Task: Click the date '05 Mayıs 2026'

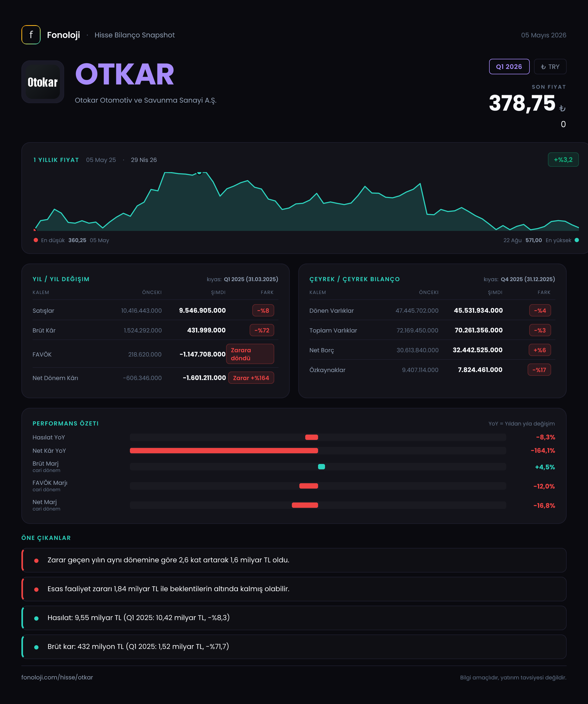Action: 543,35
